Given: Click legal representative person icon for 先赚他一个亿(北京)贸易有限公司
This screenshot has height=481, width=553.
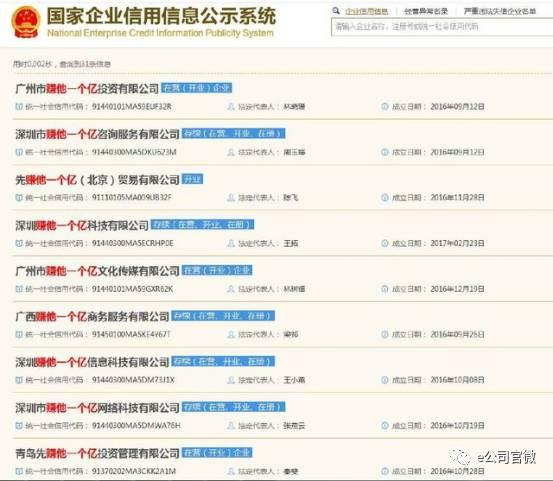Looking at the screenshot, I should (x=231, y=197).
